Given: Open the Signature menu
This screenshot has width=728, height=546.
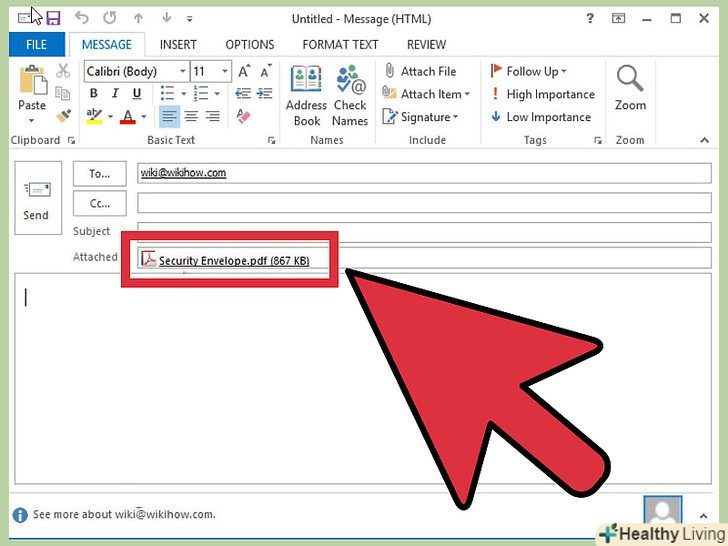Looking at the screenshot, I should click(x=420, y=117).
